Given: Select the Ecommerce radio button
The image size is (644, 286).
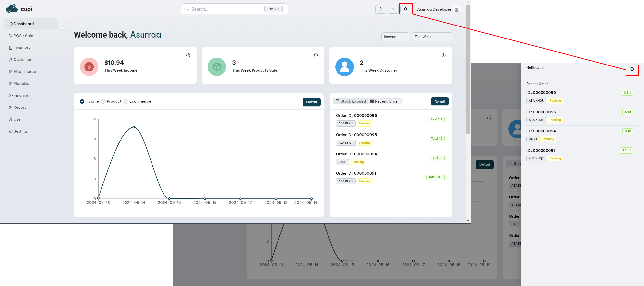Looking at the screenshot, I should click(x=126, y=101).
